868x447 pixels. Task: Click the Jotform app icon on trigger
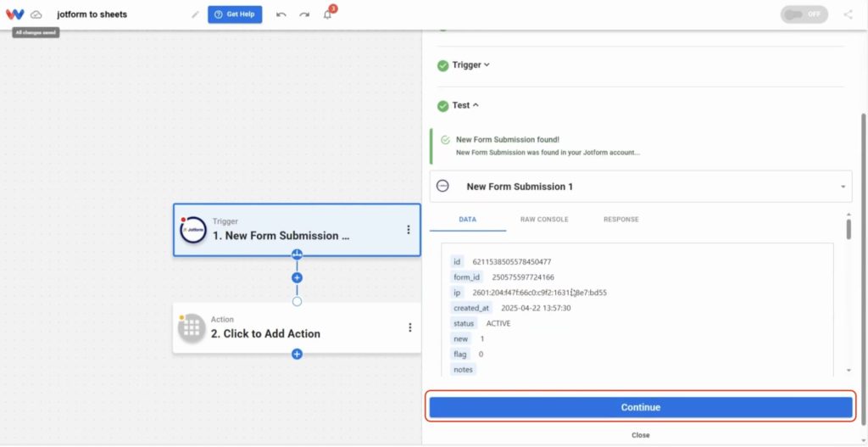(193, 229)
